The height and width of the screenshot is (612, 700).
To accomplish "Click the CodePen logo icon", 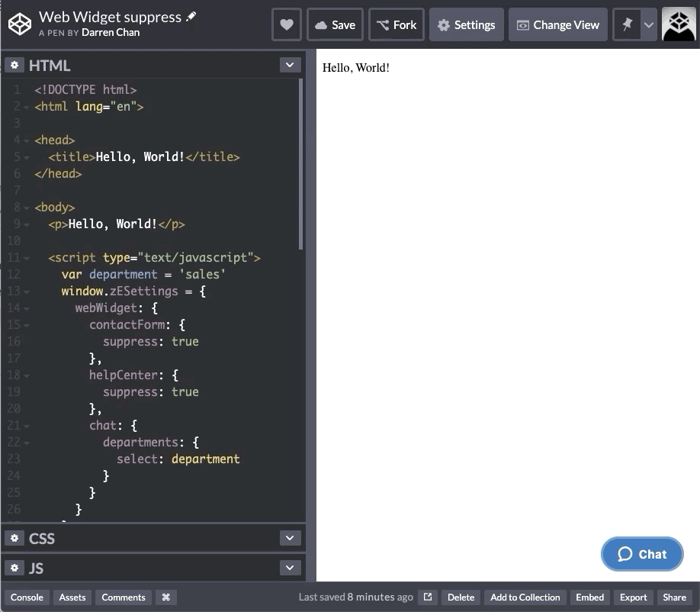I will coord(20,24).
